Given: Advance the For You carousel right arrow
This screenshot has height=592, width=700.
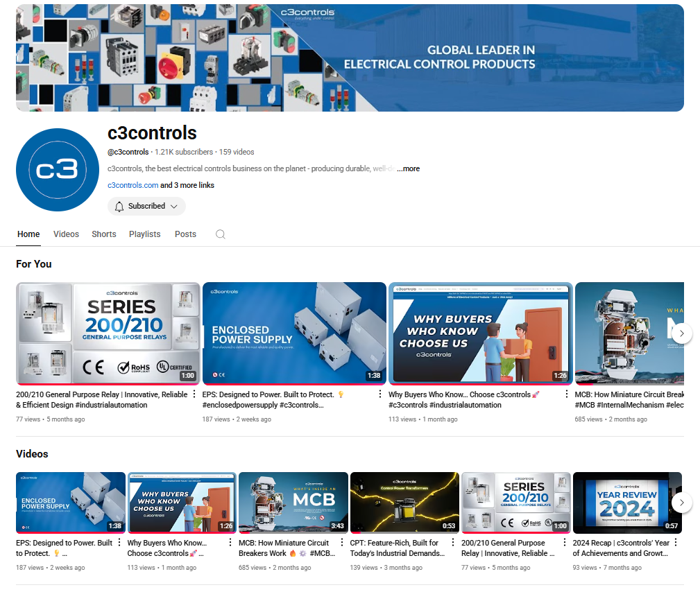Looking at the screenshot, I should [x=681, y=333].
